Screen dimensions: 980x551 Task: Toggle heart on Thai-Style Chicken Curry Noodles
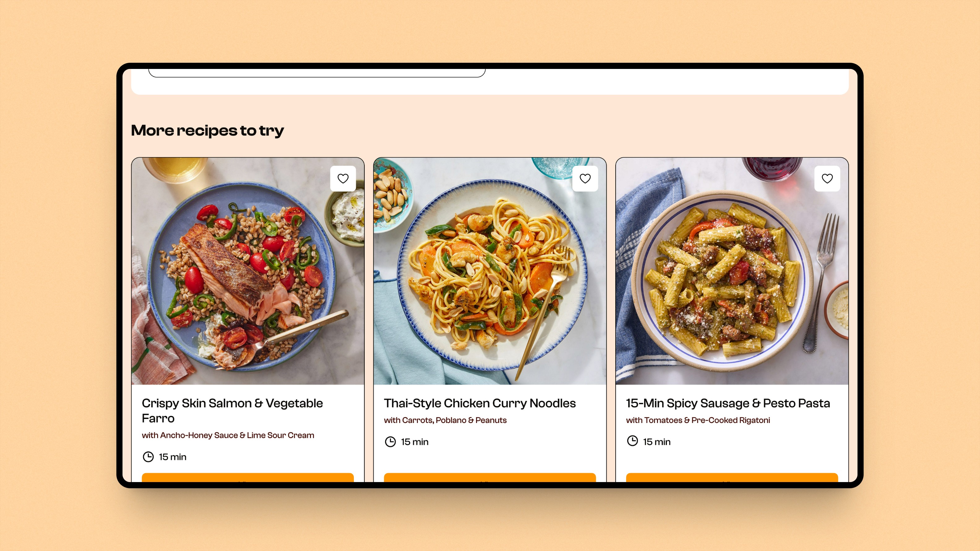[x=585, y=178]
